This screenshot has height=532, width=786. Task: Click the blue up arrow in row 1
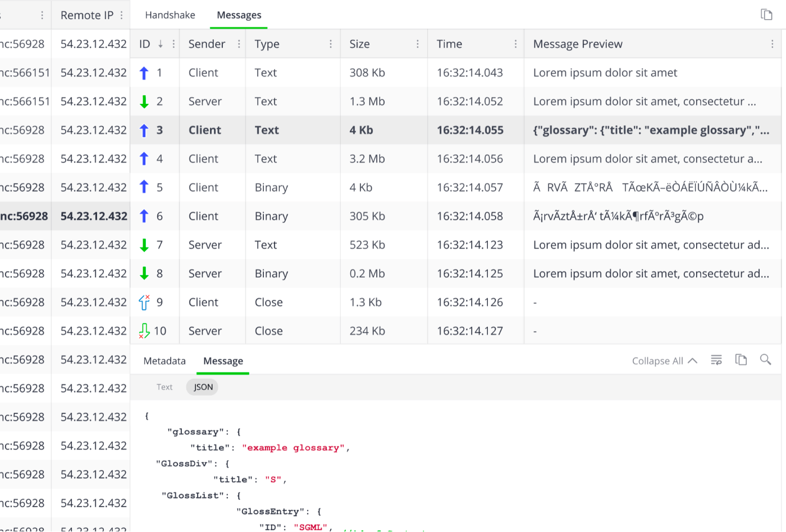click(x=144, y=73)
